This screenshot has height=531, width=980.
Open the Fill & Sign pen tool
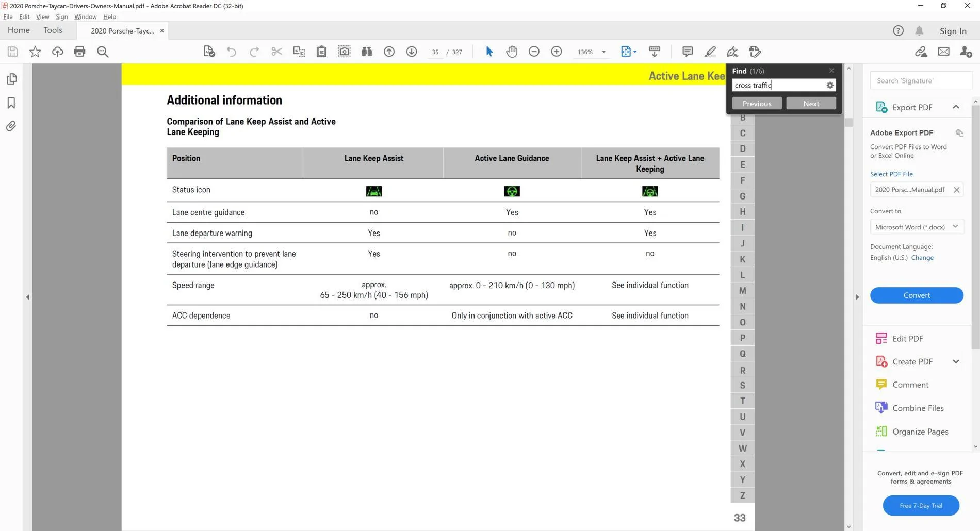732,52
